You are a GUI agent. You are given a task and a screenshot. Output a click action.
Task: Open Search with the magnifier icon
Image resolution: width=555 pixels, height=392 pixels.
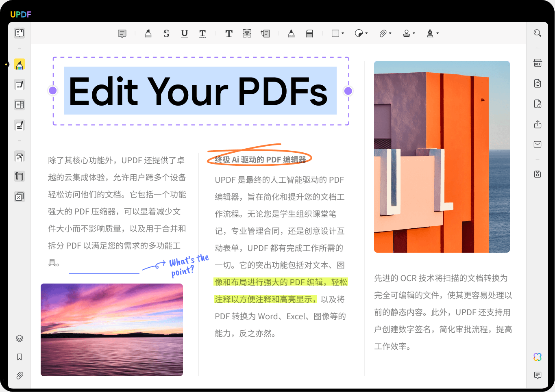point(538,33)
